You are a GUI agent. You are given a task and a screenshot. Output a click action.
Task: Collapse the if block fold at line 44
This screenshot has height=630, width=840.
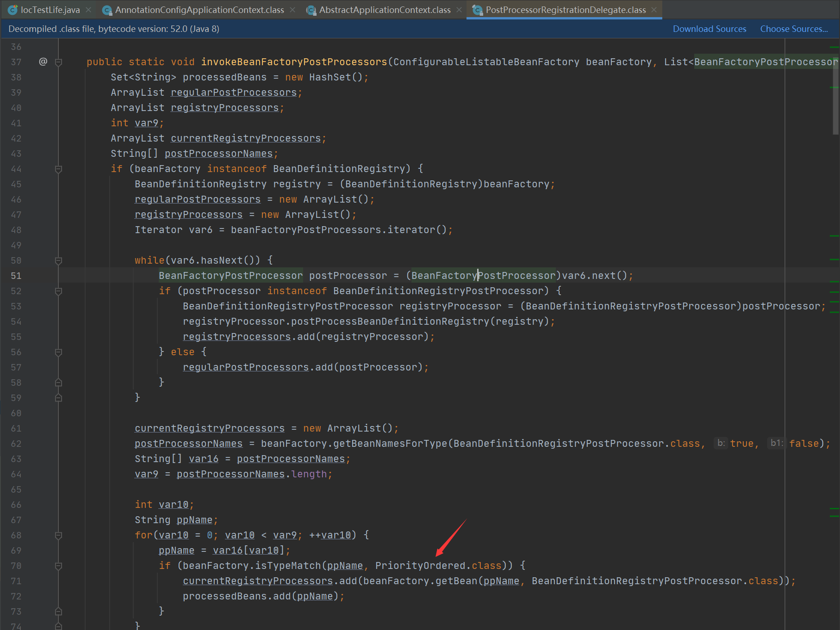(58, 169)
